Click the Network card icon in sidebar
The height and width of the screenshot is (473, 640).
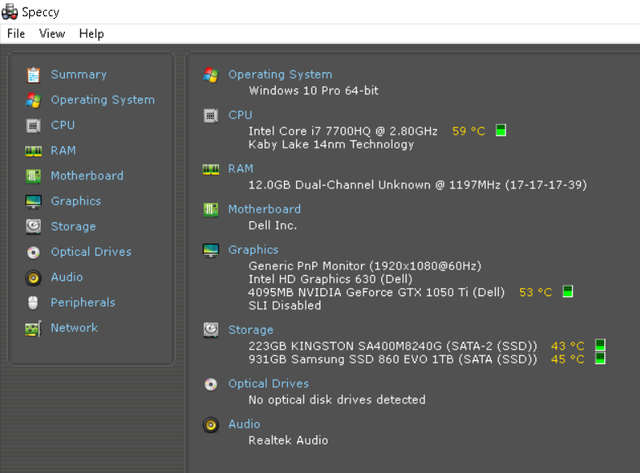pos(33,329)
